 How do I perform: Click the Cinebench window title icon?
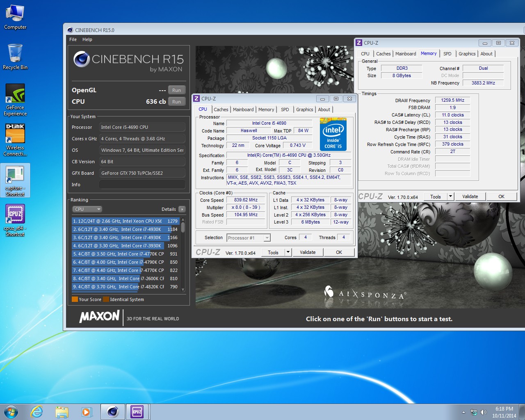pyautogui.click(x=70, y=30)
